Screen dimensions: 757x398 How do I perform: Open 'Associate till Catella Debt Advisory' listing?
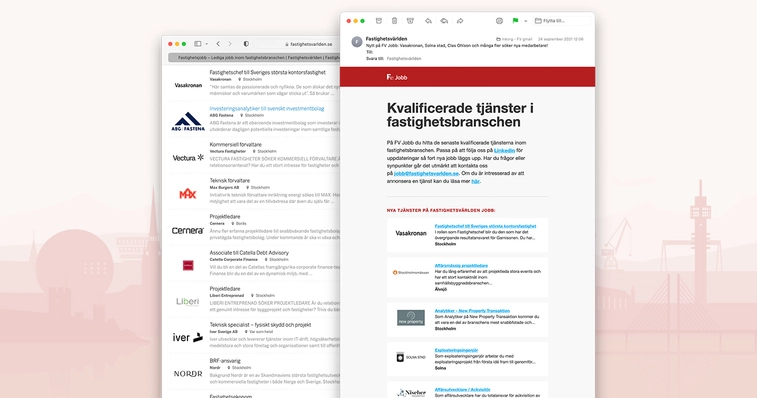pos(249,253)
